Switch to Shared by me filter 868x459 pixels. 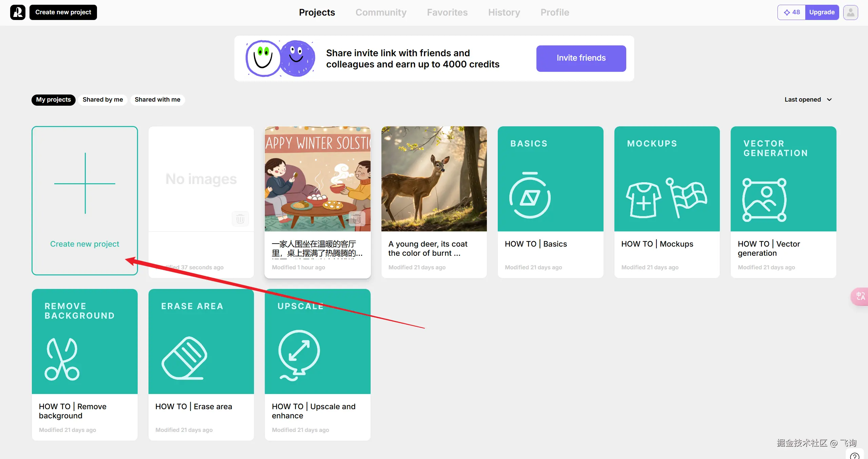(x=103, y=100)
